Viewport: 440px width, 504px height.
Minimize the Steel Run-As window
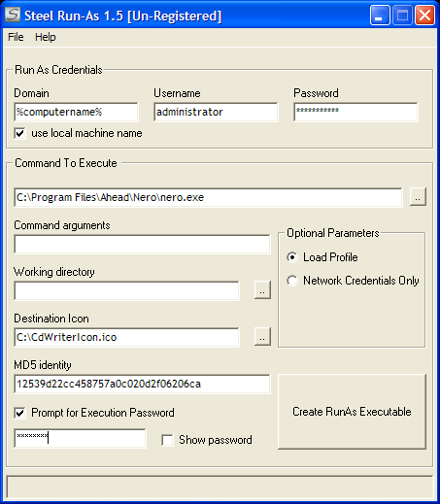[380, 15]
